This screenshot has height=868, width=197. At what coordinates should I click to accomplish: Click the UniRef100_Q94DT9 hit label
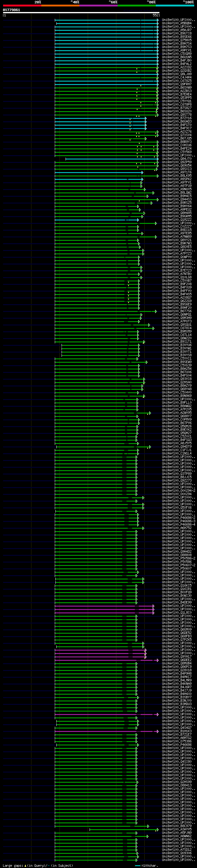click(177, 447)
